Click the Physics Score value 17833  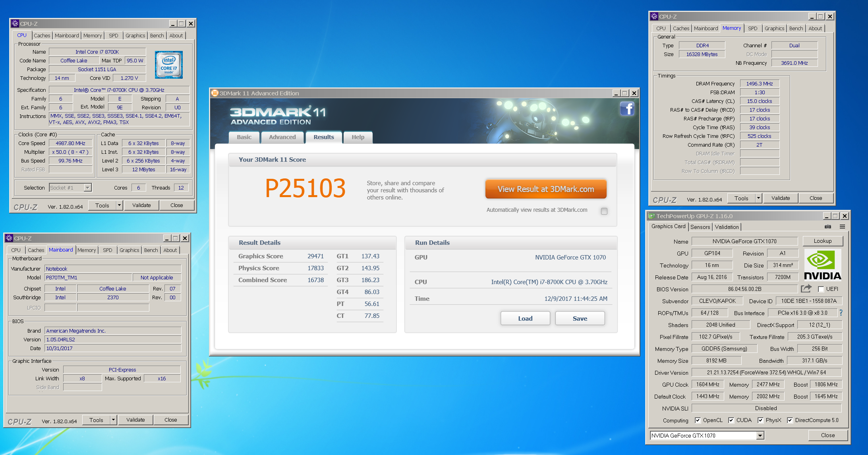pyautogui.click(x=315, y=268)
